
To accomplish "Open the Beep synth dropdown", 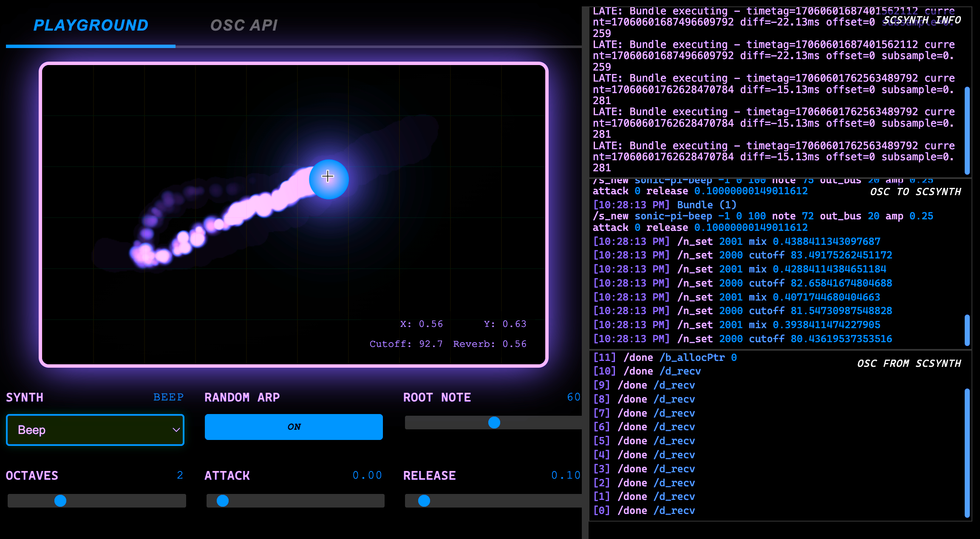I will coord(95,430).
